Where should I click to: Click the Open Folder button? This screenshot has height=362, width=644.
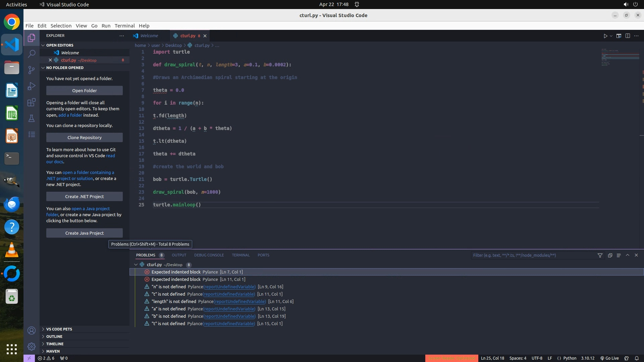84,90
